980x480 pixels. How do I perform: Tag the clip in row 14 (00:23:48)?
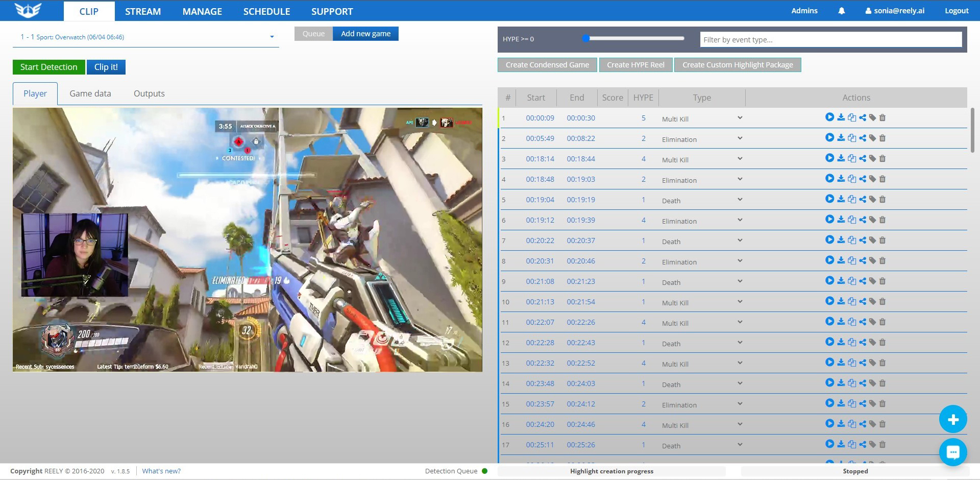(872, 383)
